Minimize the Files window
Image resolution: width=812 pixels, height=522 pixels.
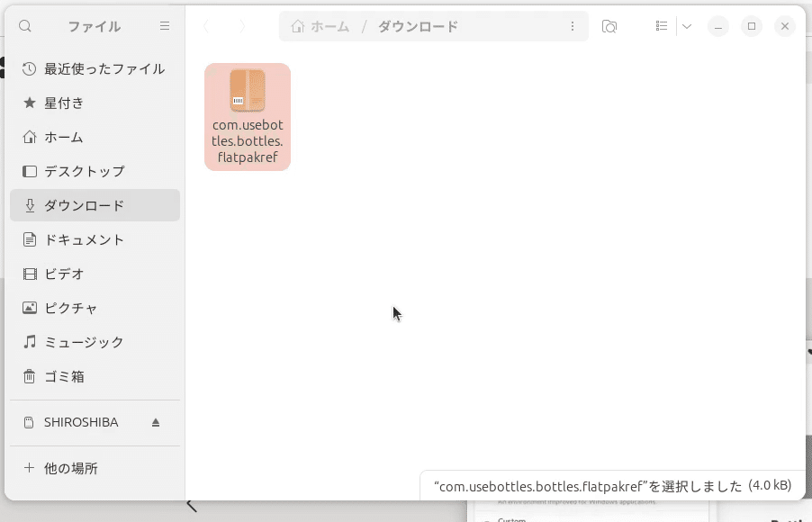coord(718,26)
